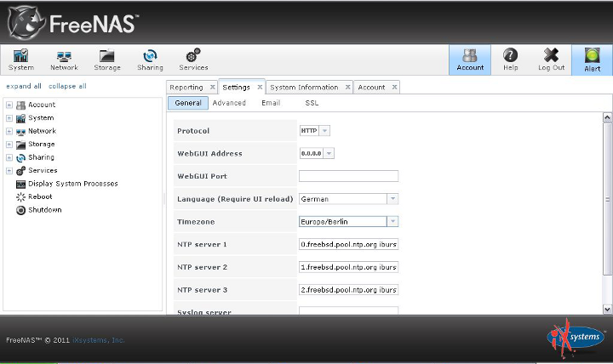Open the WebGUI Address dropdown
The height and width of the screenshot is (364, 613).
329,153
